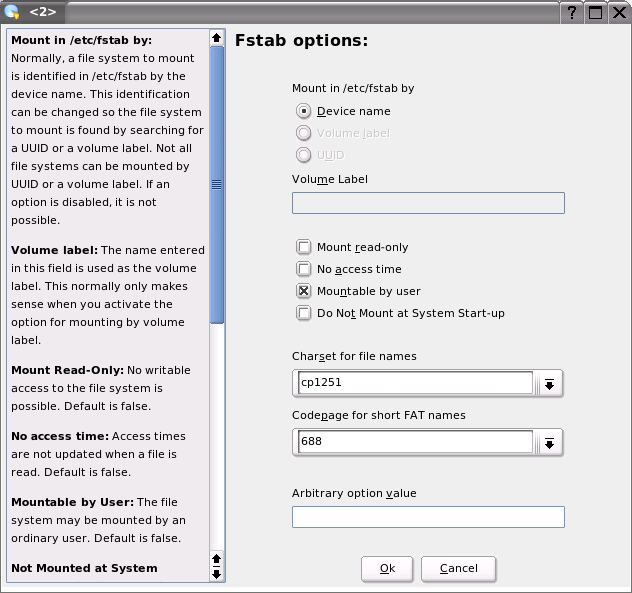Focus the Volume Label text field
The image size is (632, 593).
click(428, 203)
